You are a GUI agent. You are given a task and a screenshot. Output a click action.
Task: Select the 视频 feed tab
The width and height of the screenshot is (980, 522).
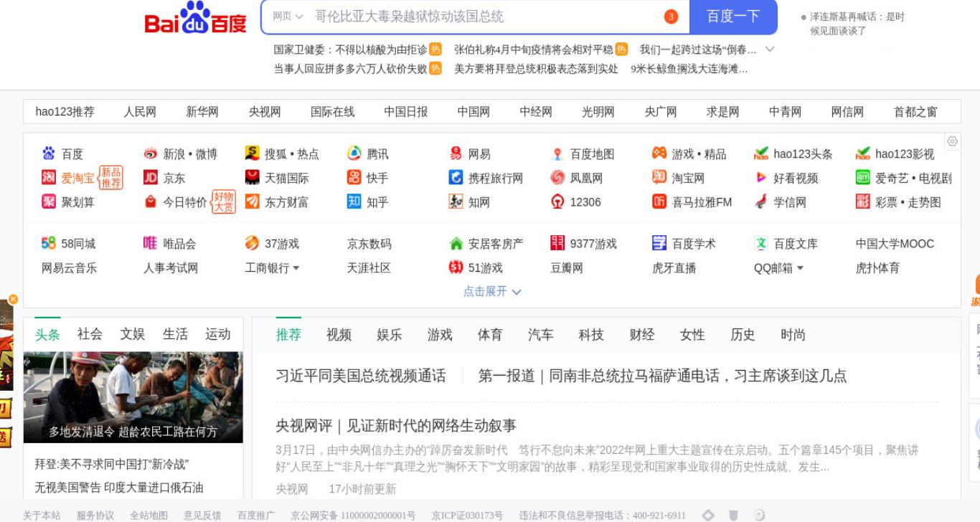339,335
